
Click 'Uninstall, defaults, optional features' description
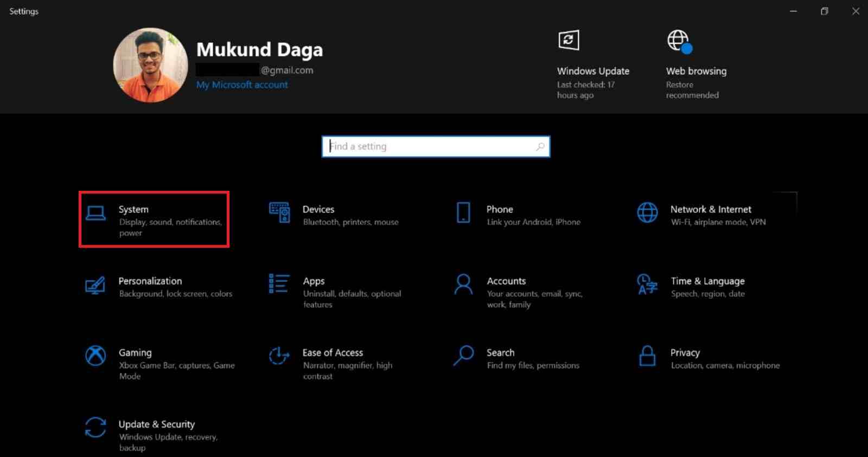point(352,299)
